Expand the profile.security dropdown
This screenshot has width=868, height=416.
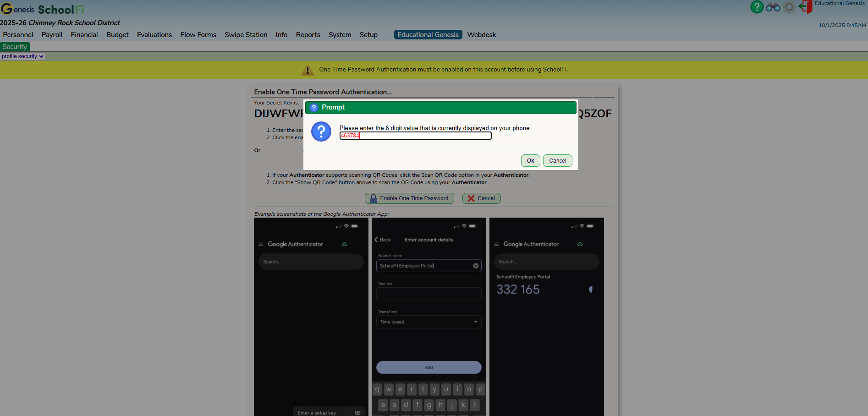coord(22,56)
